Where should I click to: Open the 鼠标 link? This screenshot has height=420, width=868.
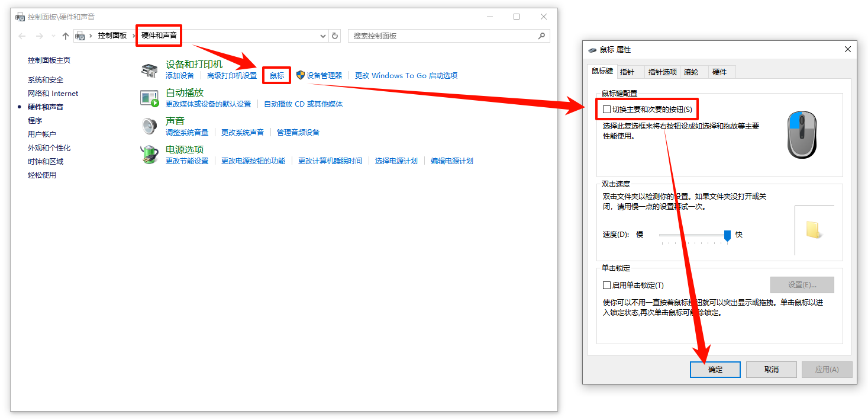pyautogui.click(x=277, y=76)
